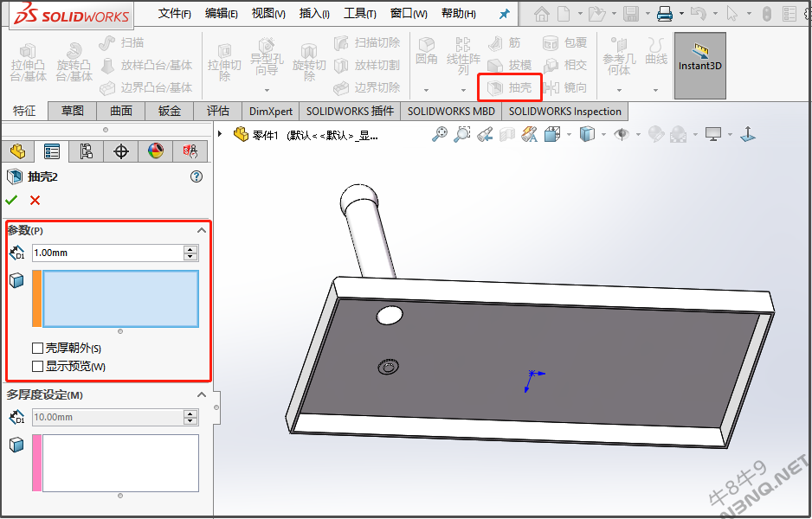
Task: Select the Boundary Cut (边界切除) tool
Action: [x=367, y=87]
